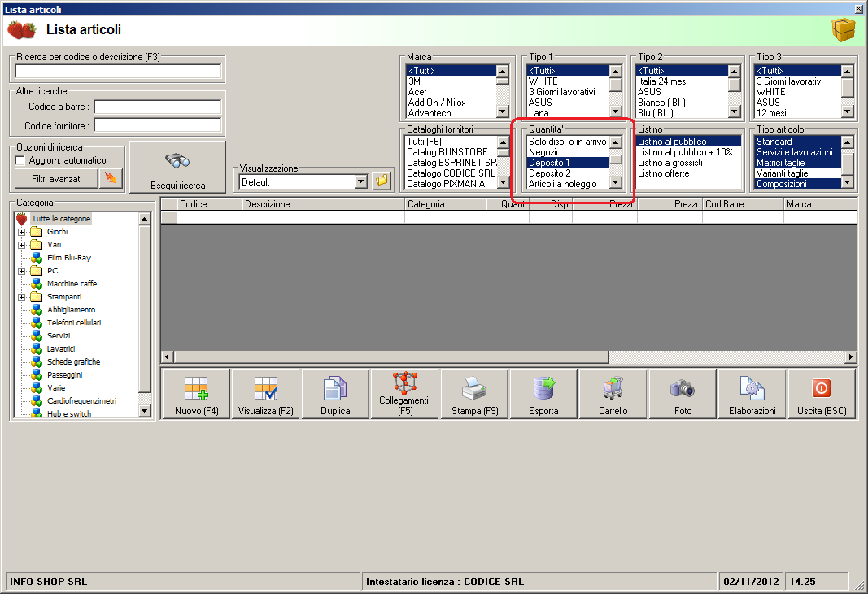Click Tipo articolo scroll down arrow
This screenshot has height=594, width=868.
pos(847,182)
